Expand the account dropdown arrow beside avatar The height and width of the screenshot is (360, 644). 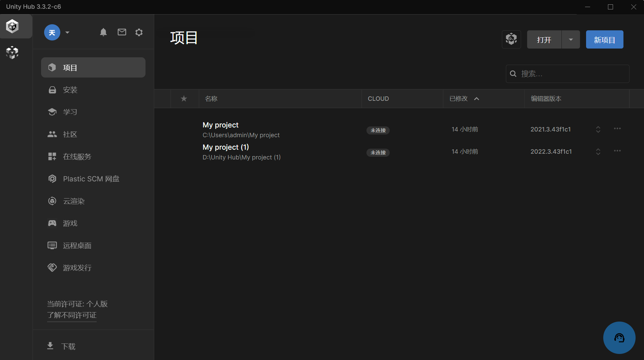pos(67,32)
